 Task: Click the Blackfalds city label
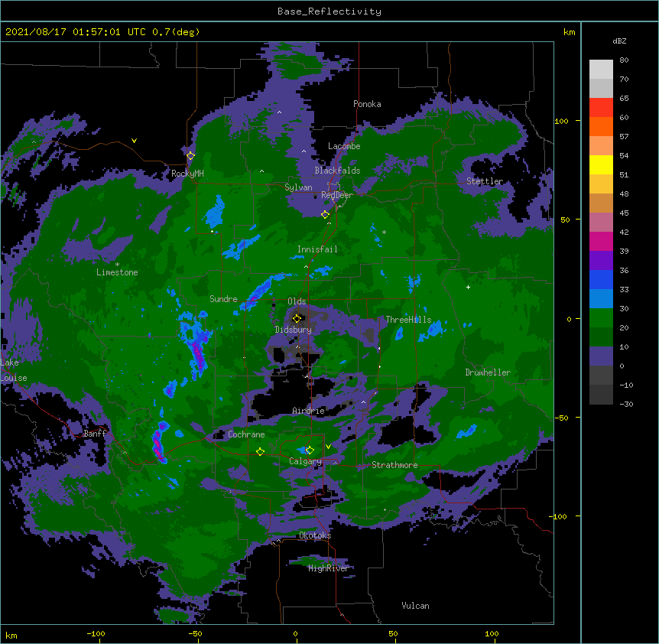[x=337, y=171]
